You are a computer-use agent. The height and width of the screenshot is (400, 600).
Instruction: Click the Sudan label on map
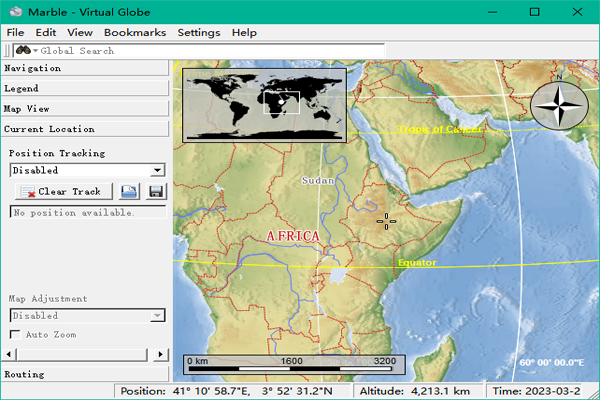318,180
